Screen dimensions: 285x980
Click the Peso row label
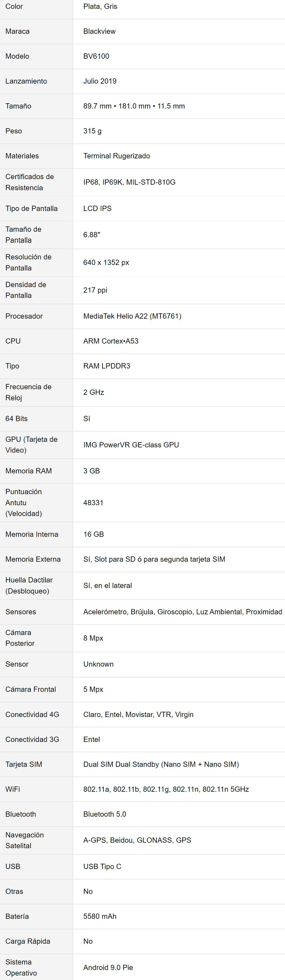pos(14,131)
